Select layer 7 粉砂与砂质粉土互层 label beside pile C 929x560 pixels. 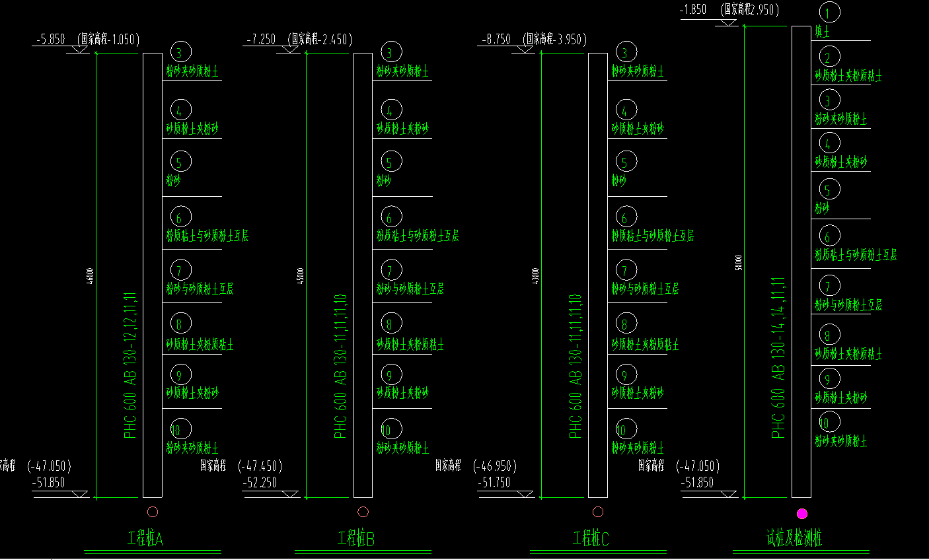[x=646, y=289]
